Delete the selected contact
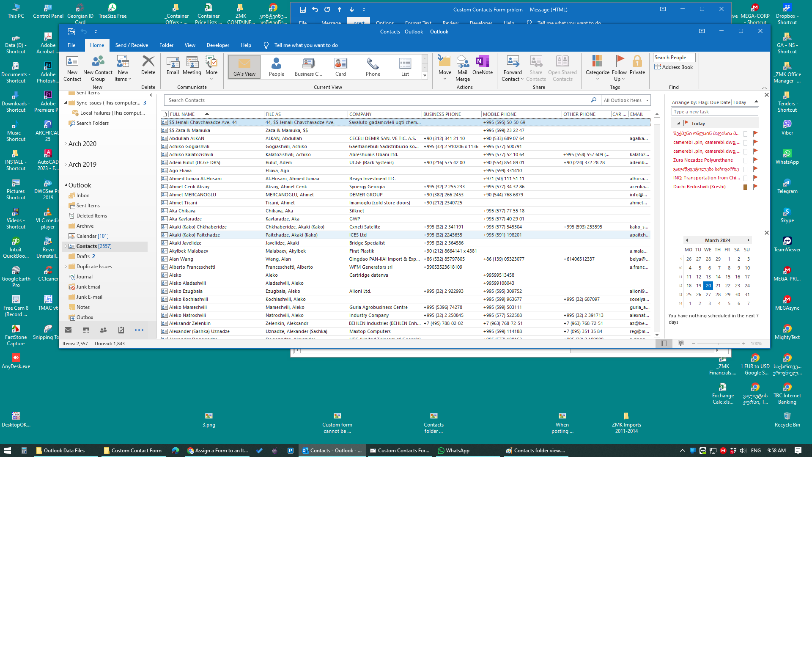 (148, 66)
